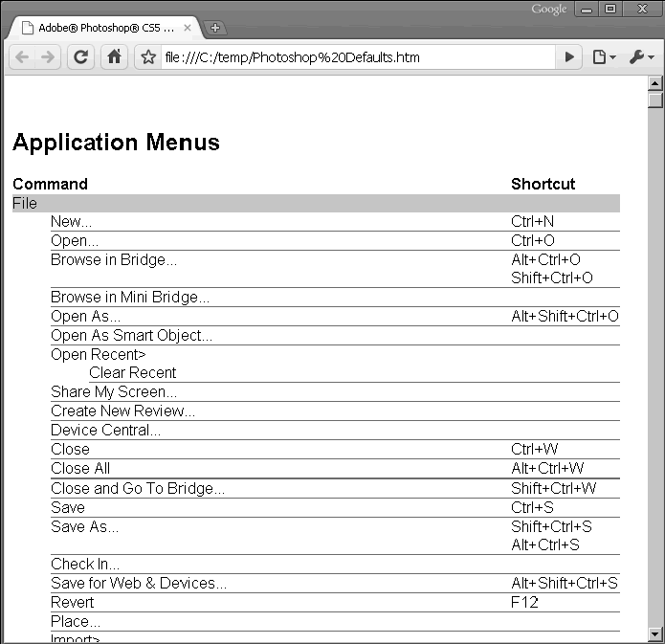The width and height of the screenshot is (665, 644).
Task: Click the 'Command' column header
Action: point(50,184)
